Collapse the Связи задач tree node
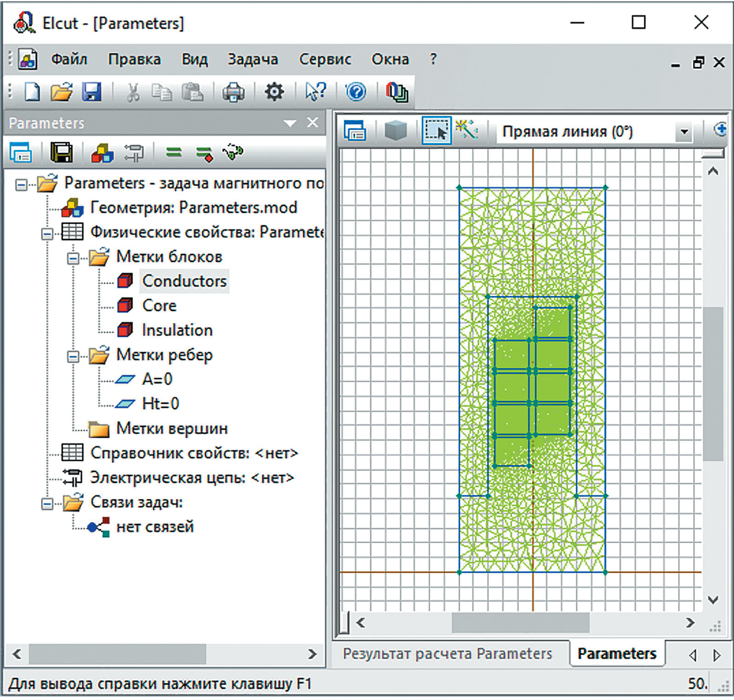 click(x=47, y=504)
